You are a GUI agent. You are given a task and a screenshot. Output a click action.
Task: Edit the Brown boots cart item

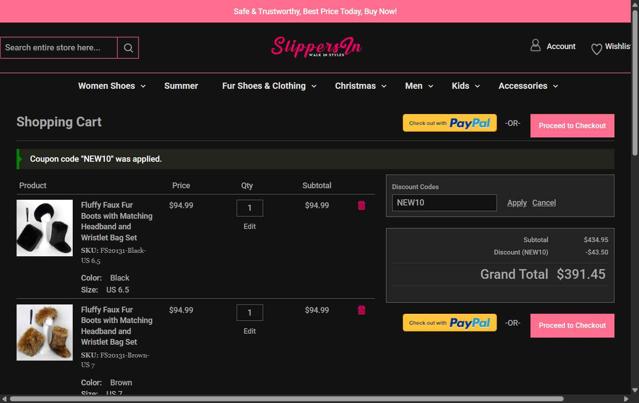(x=249, y=331)
